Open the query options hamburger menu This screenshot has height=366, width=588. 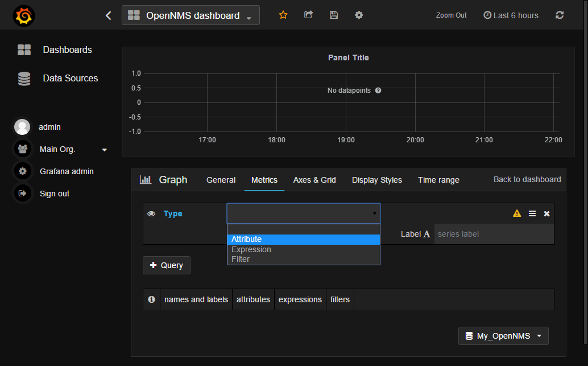(x=532, y=213)
